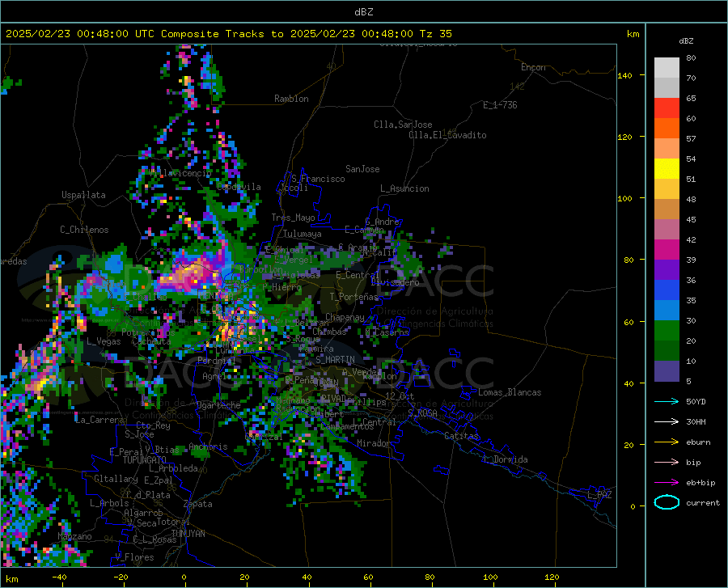Click the magenta 42 dBZ color swatch

click(x=667, y=250)
